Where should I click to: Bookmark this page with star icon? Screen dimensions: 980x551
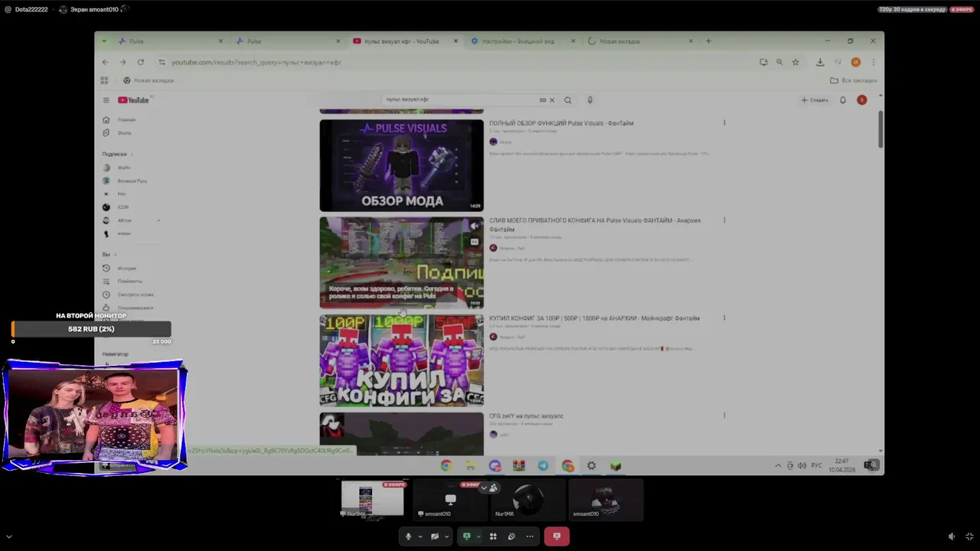(795, 62)
